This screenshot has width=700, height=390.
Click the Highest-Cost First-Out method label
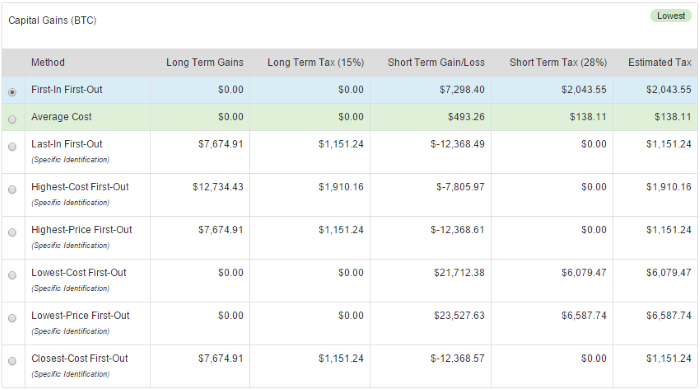click(x=80, y=187)
